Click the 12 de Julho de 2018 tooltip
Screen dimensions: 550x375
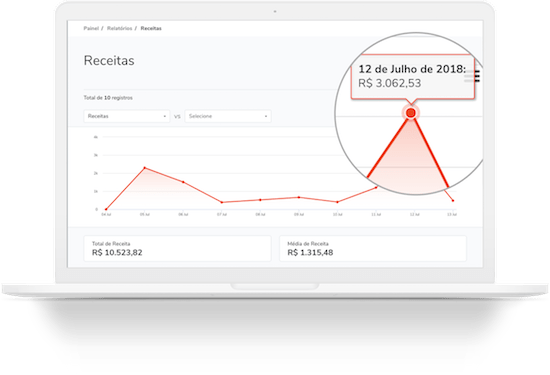coord(413,77)
